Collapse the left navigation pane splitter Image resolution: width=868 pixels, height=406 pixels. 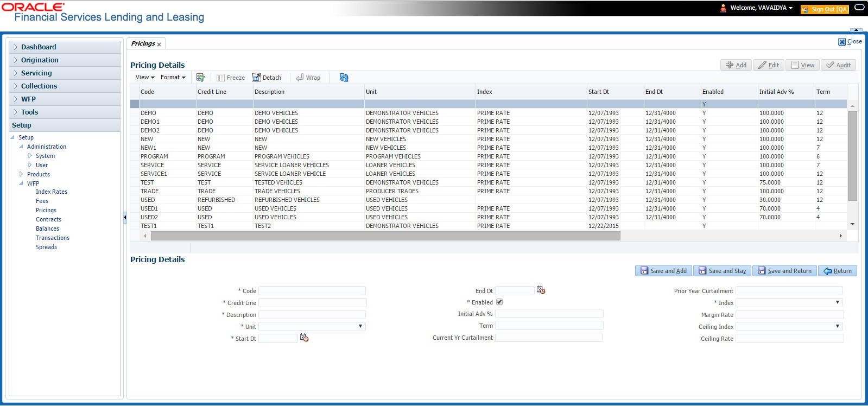pos(124,217)
